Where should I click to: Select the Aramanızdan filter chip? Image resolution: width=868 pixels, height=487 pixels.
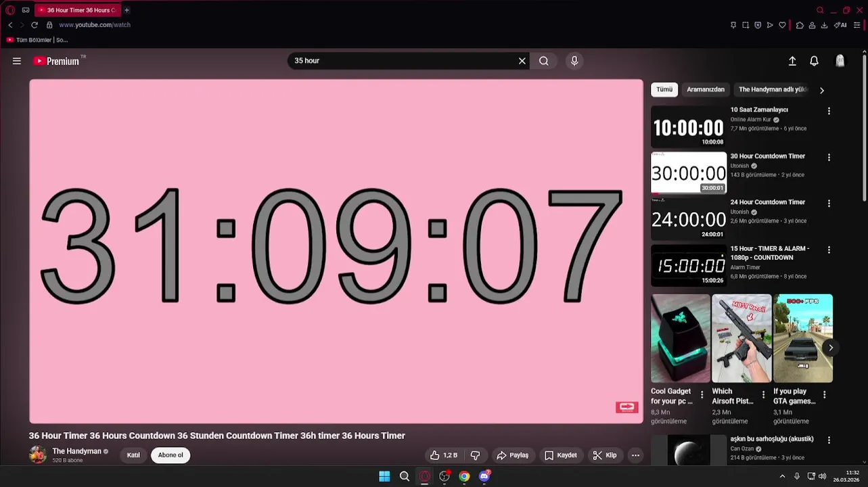tap(706, 89)
